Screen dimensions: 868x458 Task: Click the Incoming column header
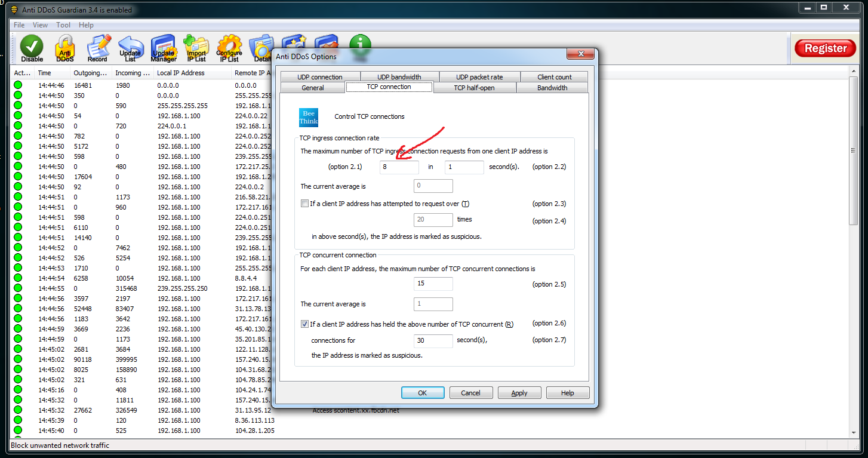133,73
